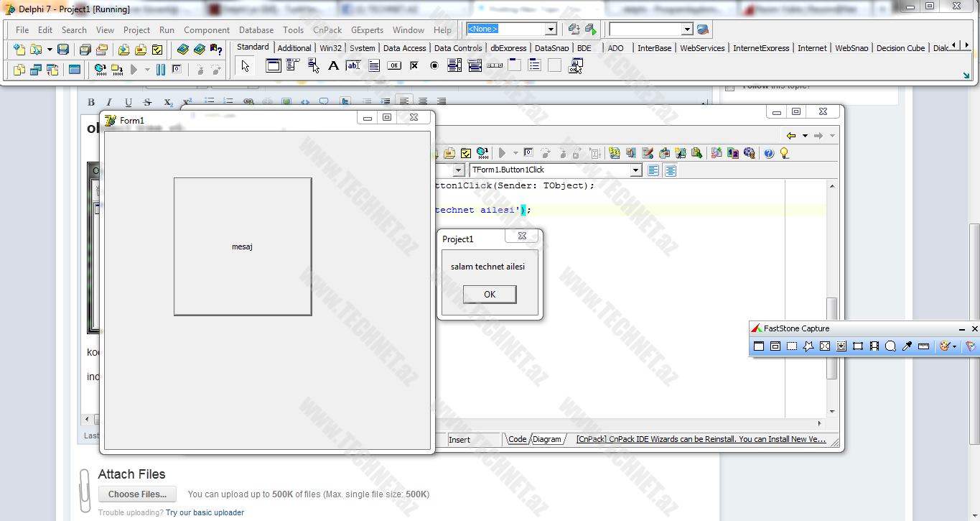Start FastStone screen recorder film icon

coord(874,346)
